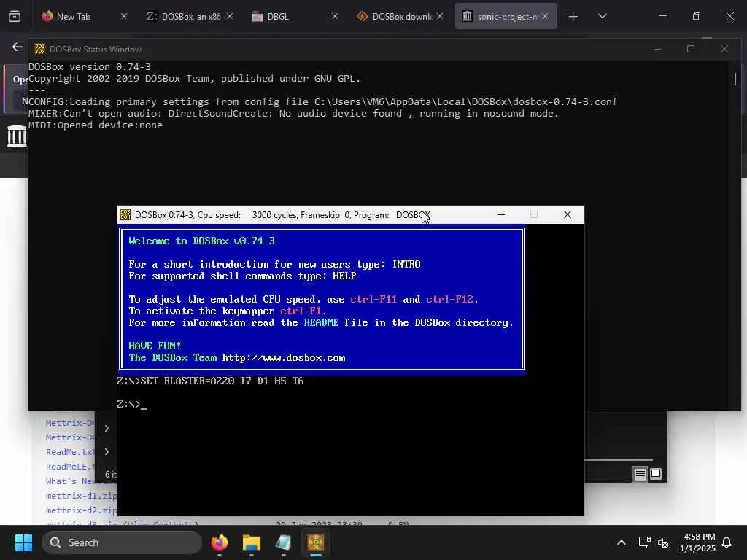Open the clock showing 4:58 PM
Image resolution: width=747 pixels, height=560 pixels.
697,542
